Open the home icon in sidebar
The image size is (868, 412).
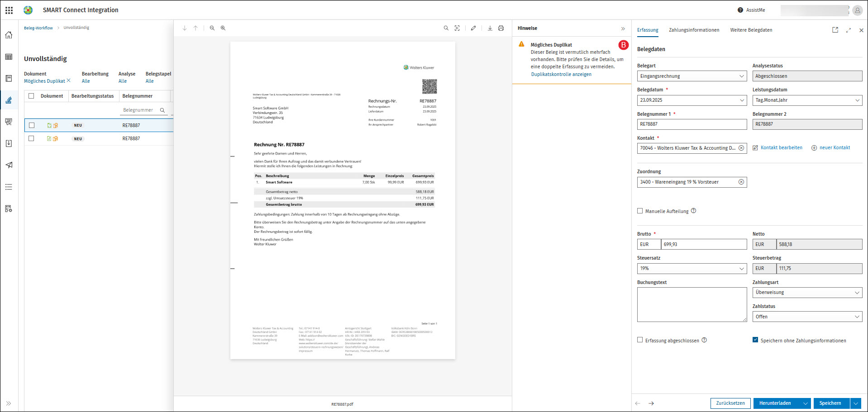(x=9, y=35)
